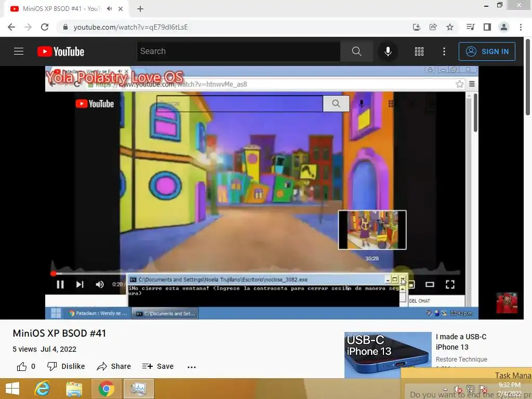
Task: Open Chrome profile avatar
Action: click(x=504, y=27)
